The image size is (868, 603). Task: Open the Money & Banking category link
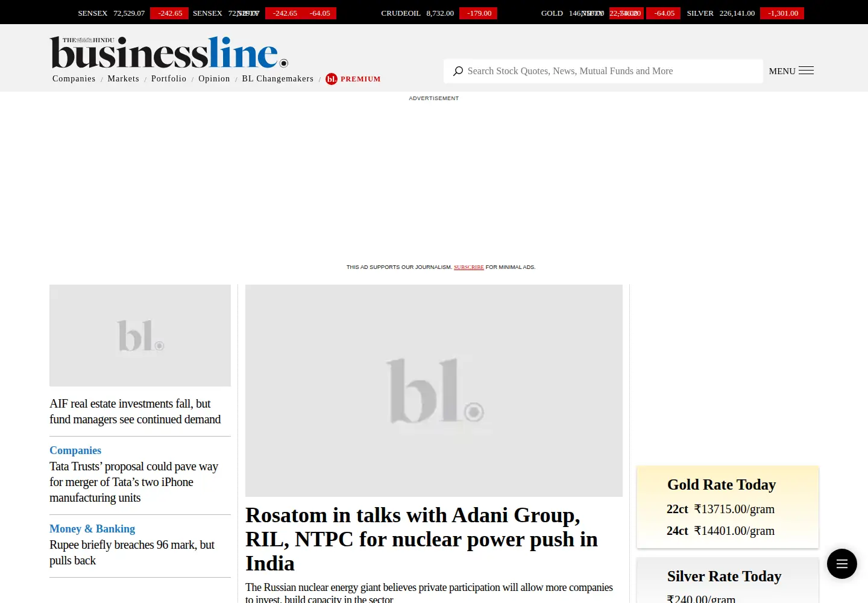point(92,529)
